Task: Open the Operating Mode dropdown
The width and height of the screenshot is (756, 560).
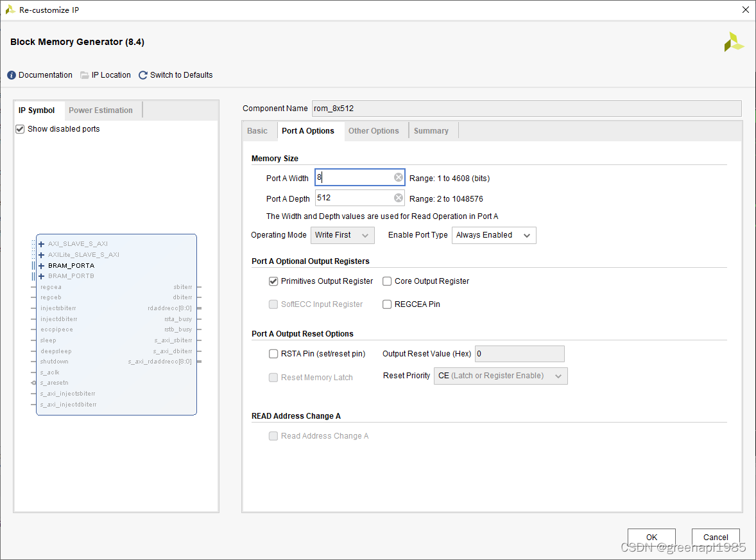Action: coord(342,236)
